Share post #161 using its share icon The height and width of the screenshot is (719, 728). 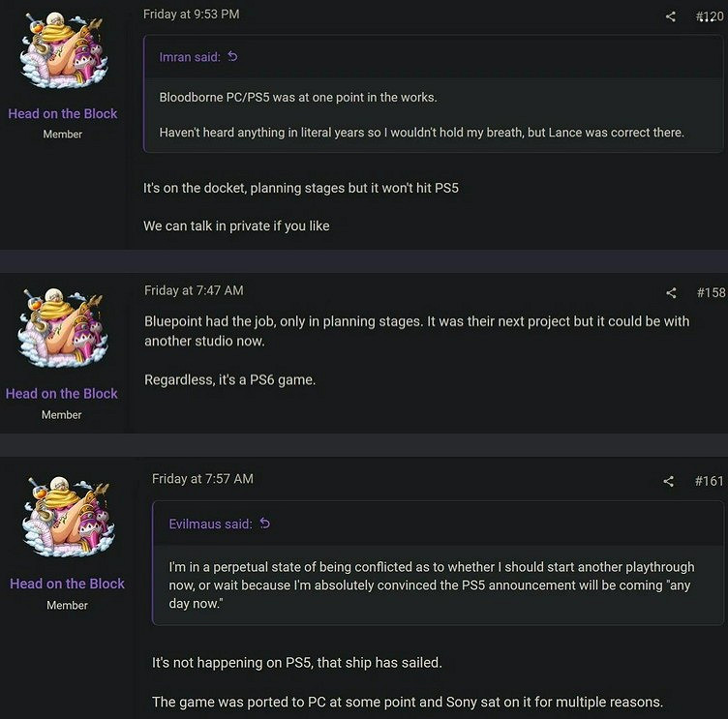point(668,481)
